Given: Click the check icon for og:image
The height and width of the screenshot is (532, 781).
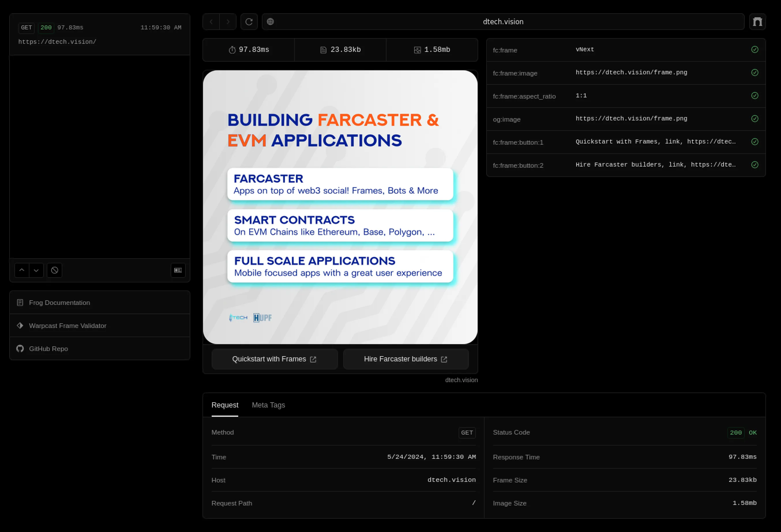Looking at the screenshot, I should 755,118.
